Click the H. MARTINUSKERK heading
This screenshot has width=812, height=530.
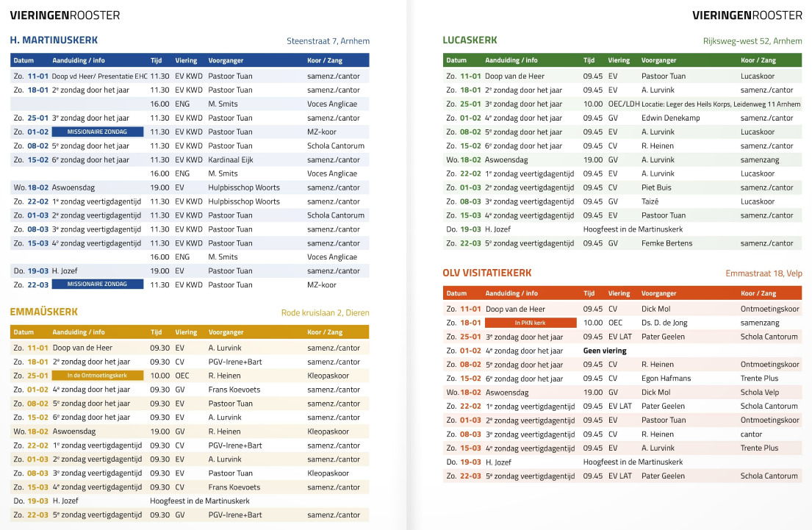(54, 40)
